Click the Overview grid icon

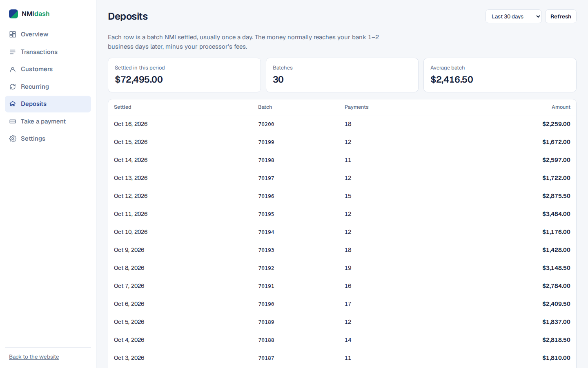pyautogui.click(x=13, y=34)
